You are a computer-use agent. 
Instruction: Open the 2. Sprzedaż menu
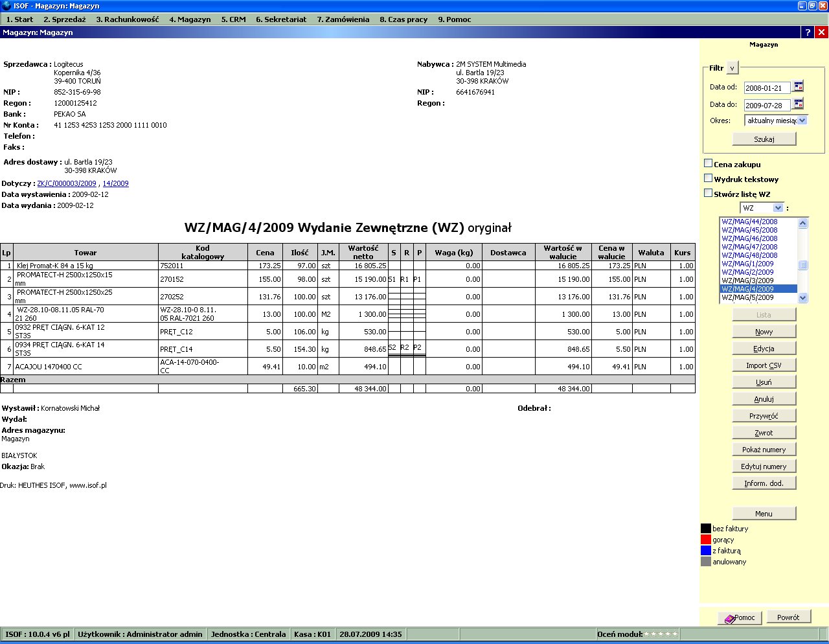pyautogui.click(x=65, y=19)
